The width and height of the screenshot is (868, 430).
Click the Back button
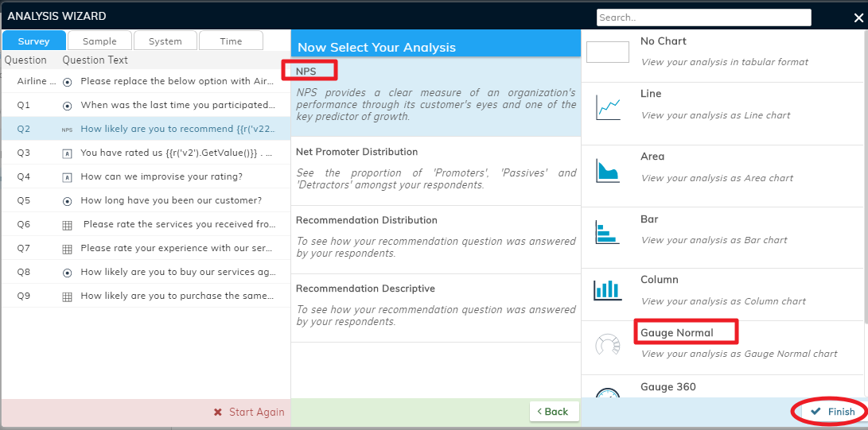[x=554, y=411]
